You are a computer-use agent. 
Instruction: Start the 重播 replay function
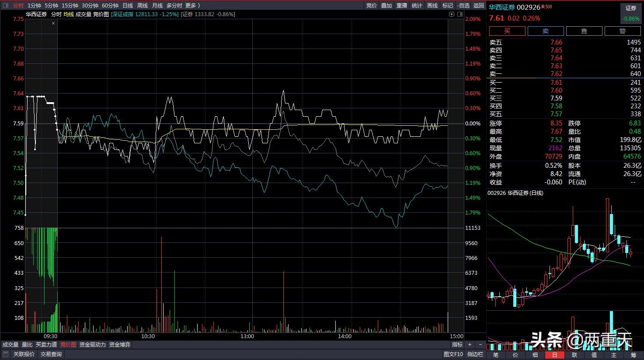click(x=402, y=5)
